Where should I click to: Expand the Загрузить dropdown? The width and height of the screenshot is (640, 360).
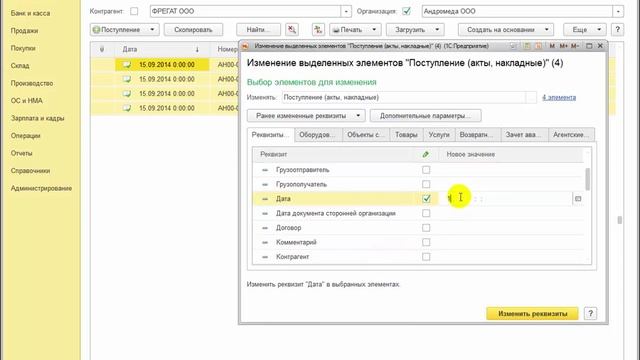[437, 29]
